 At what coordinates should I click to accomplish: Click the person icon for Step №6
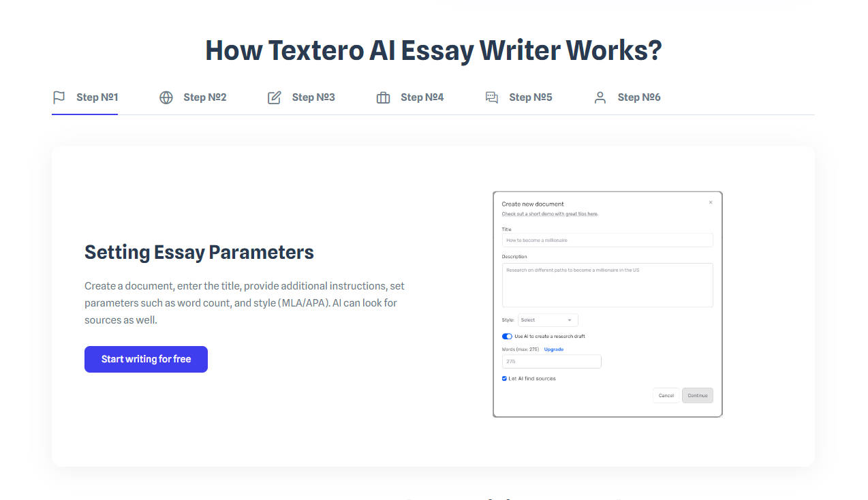click(x=600, y=97)
